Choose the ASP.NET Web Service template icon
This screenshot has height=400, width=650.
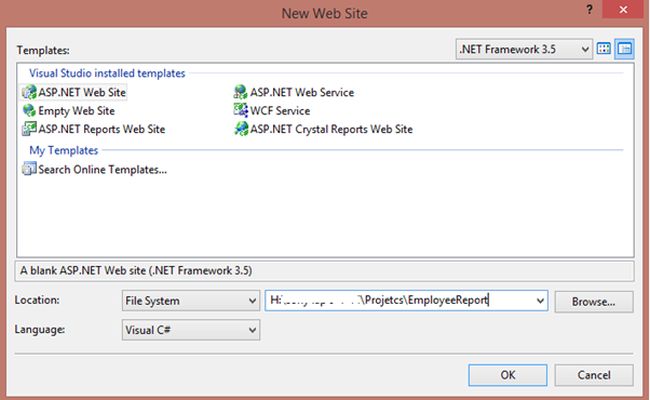[240, 93]
